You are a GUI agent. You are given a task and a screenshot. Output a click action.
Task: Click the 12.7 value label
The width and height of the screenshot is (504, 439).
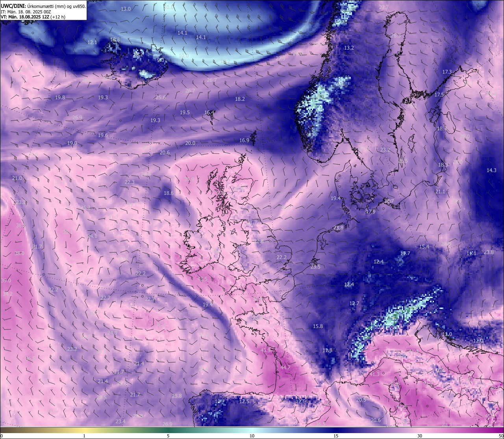[354, 303]
